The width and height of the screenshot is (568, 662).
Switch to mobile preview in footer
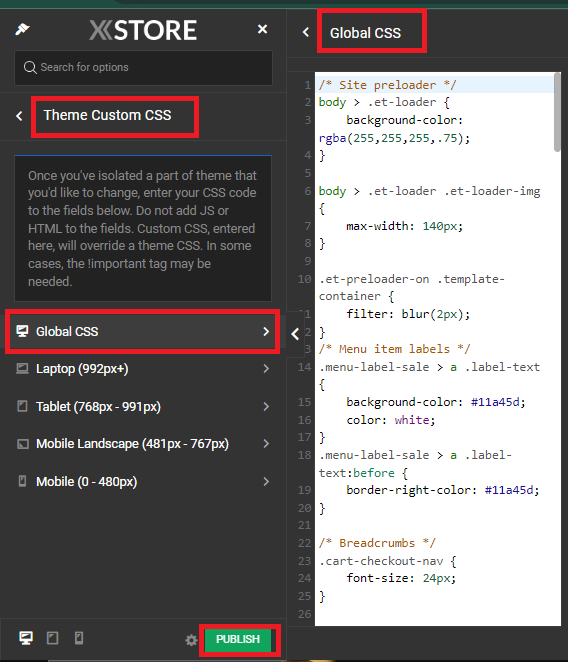(79, 638)
